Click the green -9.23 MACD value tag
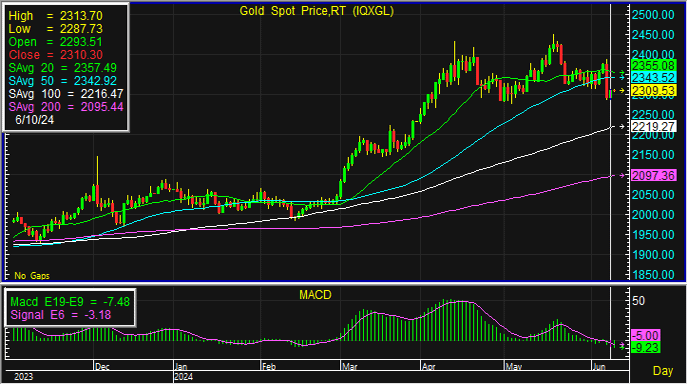688x385 pixels. coord(646,348)
